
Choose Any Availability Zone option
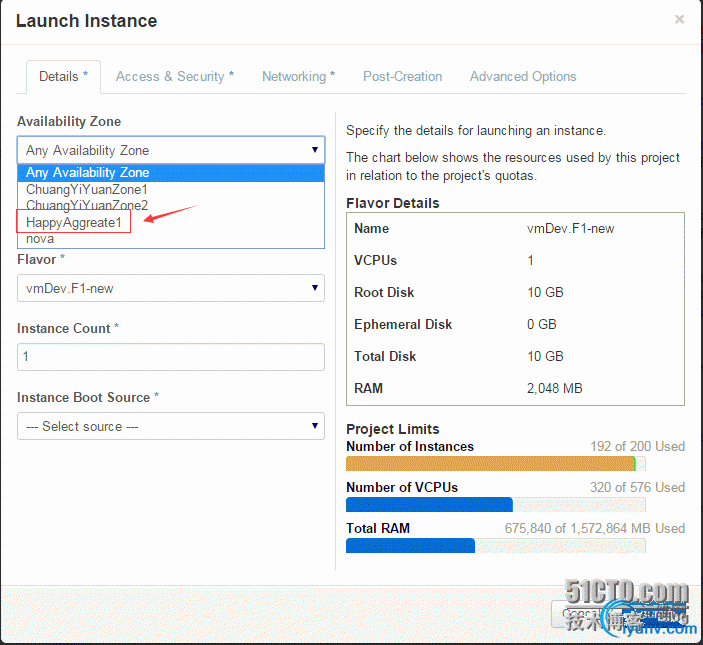coord(88,173)
